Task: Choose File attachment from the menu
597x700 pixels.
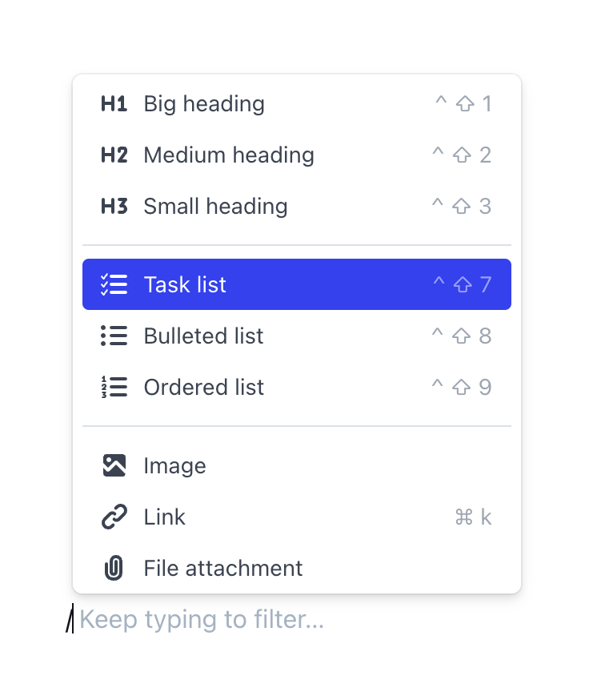Action: click(x=223, y=569)
